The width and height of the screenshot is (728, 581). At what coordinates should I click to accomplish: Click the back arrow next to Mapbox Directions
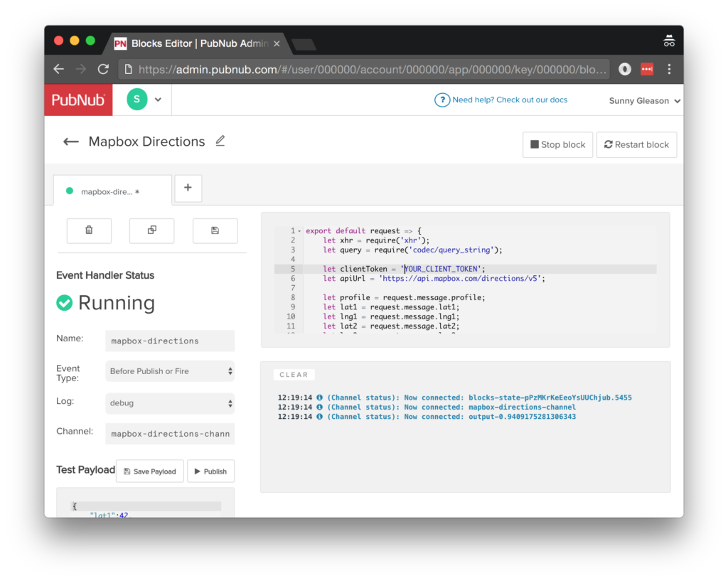point(70,142)
